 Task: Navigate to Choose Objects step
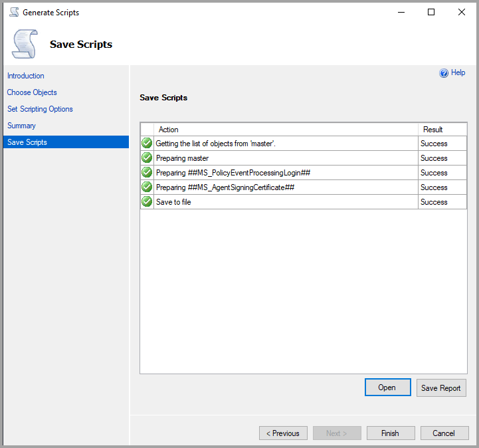pyautogui.click(x=32, y=92)
